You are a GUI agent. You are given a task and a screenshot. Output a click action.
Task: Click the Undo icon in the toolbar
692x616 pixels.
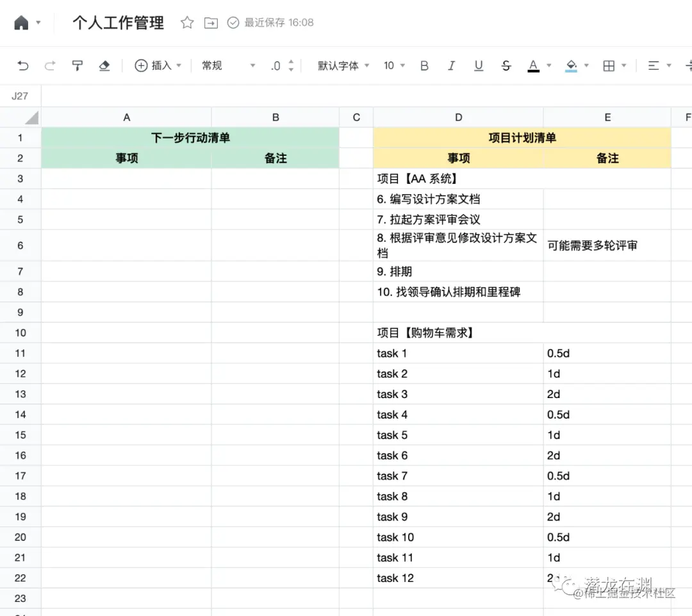click(24, 65)
